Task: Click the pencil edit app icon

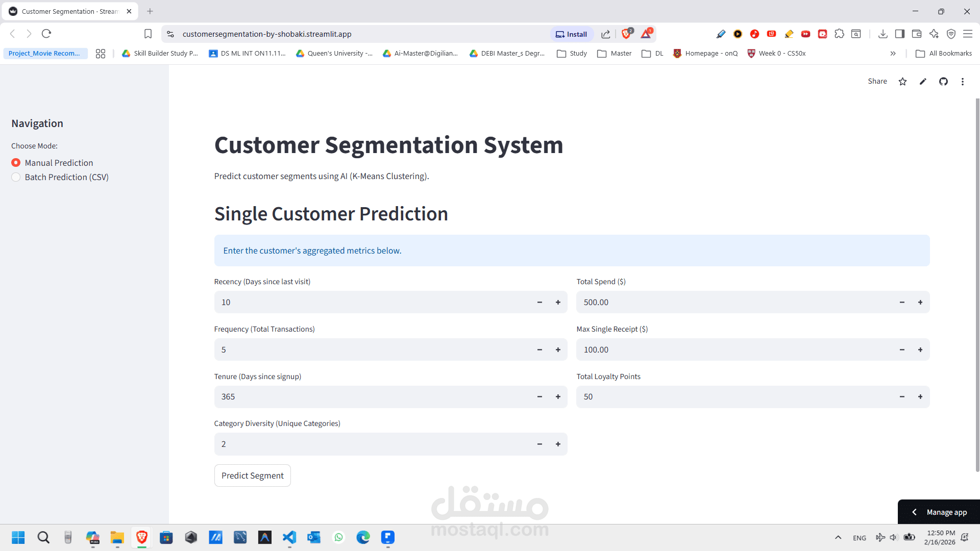Action: point(923,82)
